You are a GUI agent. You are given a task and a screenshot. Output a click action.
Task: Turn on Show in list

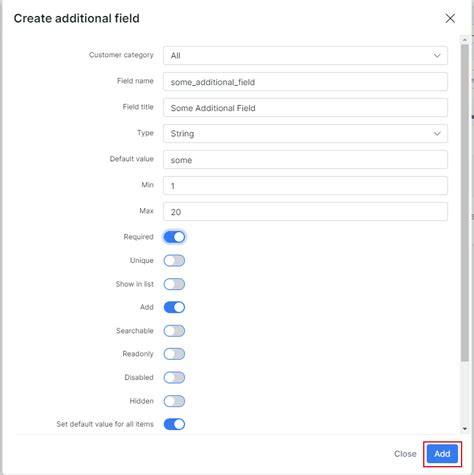pos(174,284)
